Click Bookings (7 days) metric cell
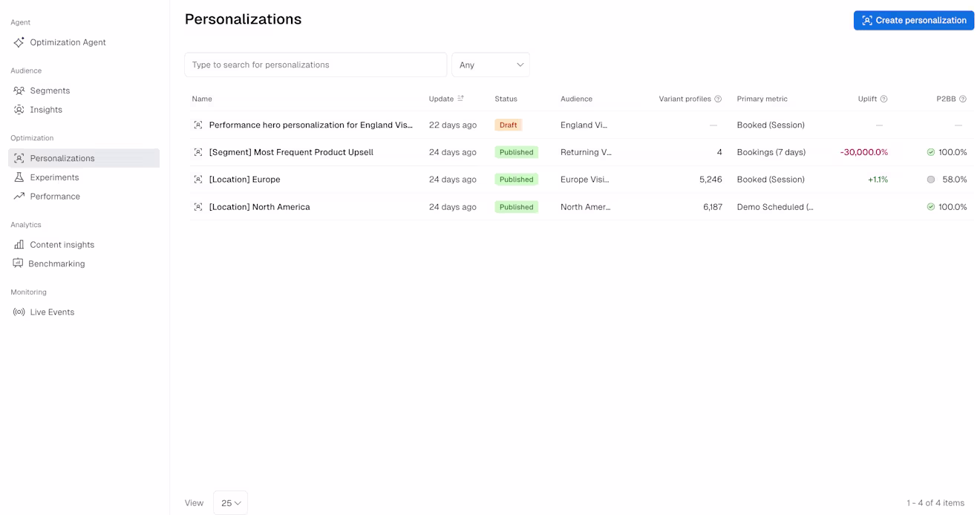 pos(771,152)
